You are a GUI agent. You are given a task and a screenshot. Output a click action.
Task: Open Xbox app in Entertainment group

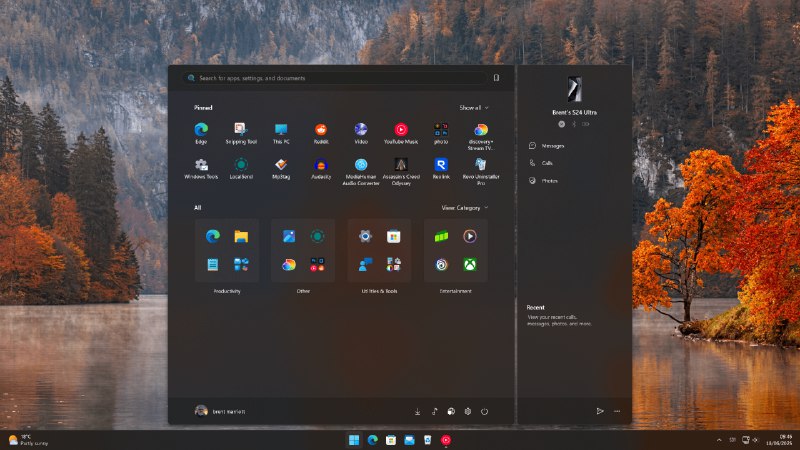pyautogui.click(x=470, y=264)
